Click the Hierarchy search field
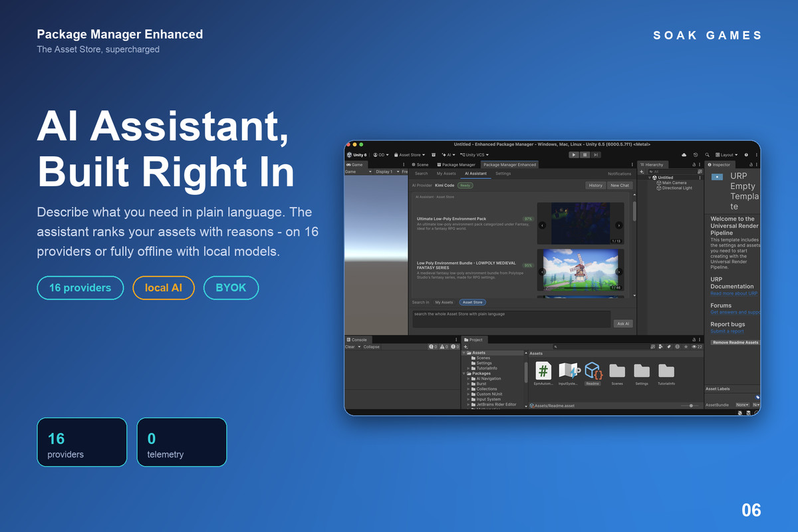Image resolution: width=798 pixels, height=532 pixels. pyautogui.click(x=673, y=172)
